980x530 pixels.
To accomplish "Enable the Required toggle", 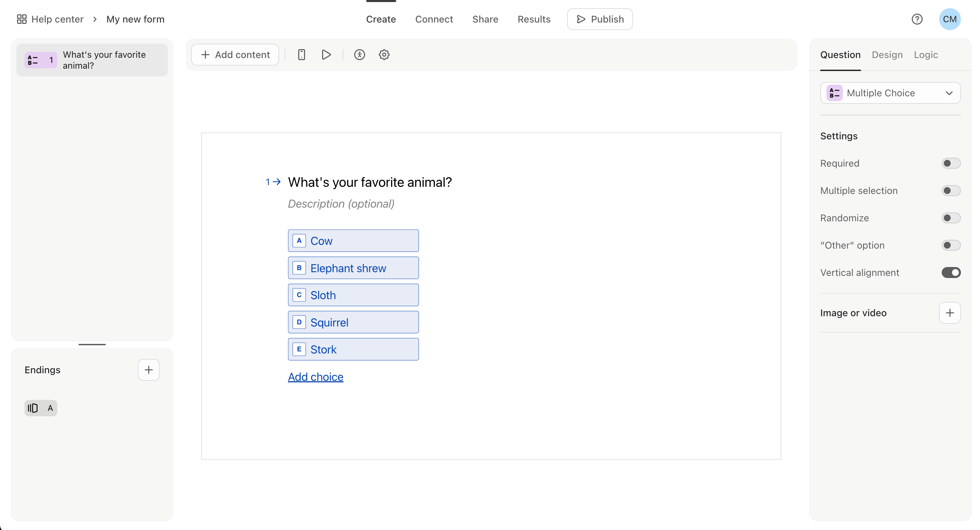I will coord(951,163).
